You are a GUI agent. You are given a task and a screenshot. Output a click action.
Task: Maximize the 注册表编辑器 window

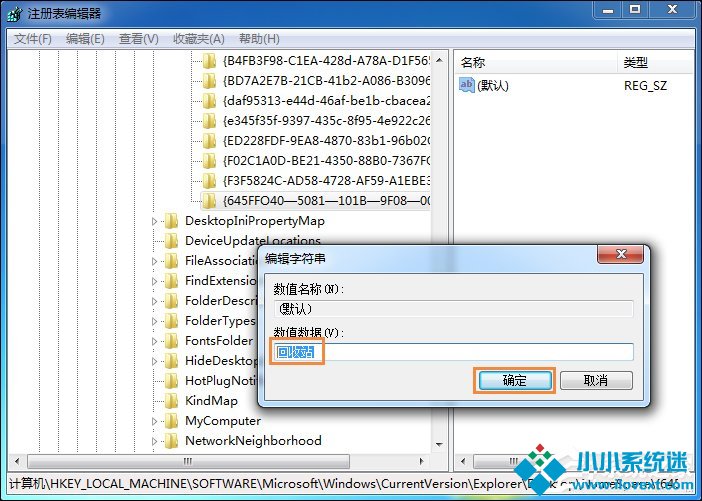click(635, 9)
